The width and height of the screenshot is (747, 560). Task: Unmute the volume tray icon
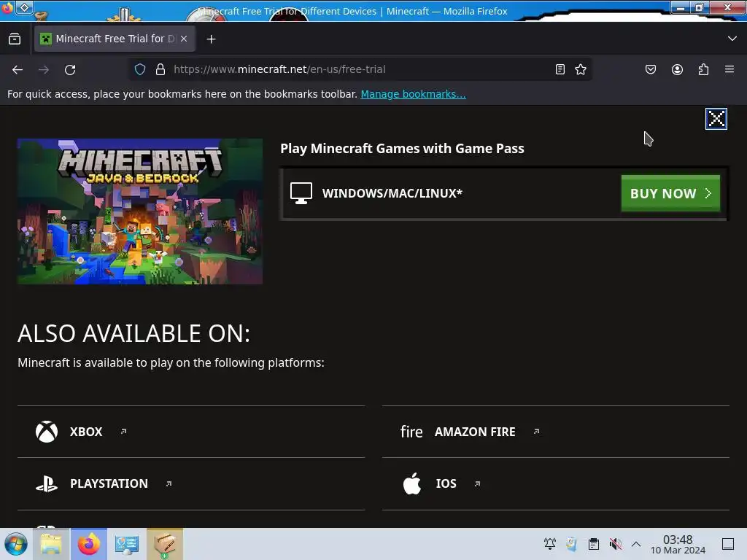pyautogui.click(x=616, y=544)
